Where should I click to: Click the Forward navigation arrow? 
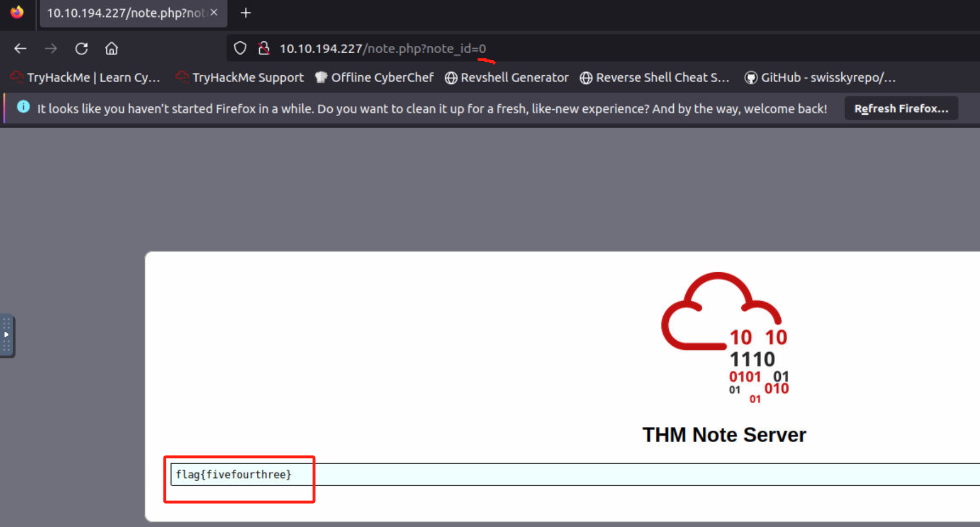(x=51, y=49)
